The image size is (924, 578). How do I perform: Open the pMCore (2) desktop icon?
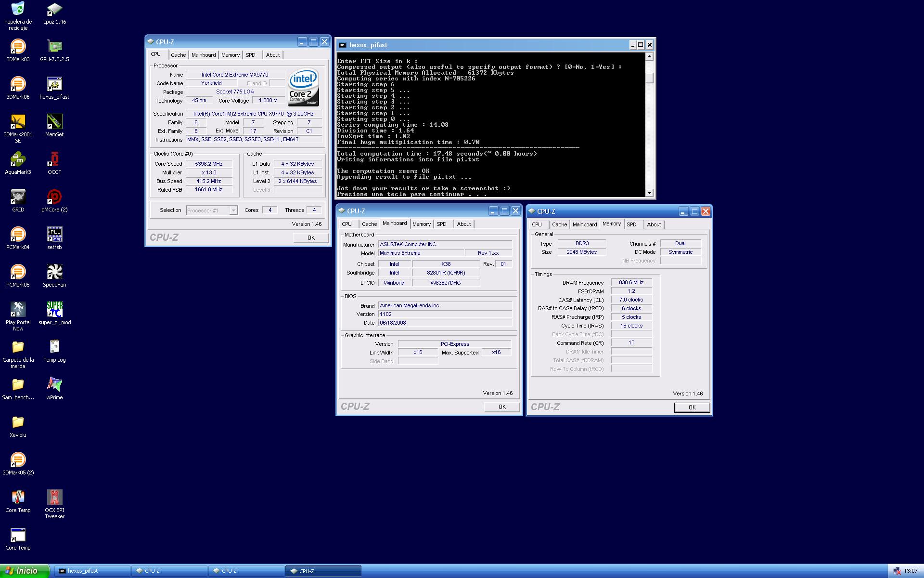54,200
